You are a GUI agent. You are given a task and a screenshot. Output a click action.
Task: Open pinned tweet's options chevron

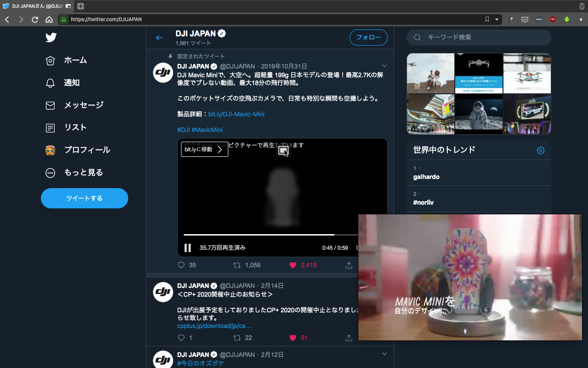384,66
